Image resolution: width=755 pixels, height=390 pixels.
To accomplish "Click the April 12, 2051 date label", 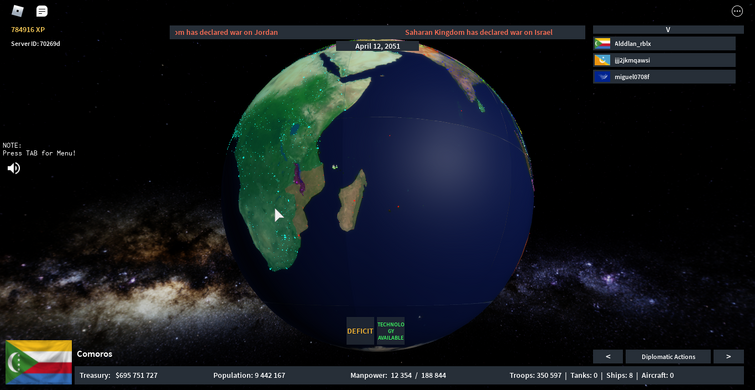I will [378, 46].
